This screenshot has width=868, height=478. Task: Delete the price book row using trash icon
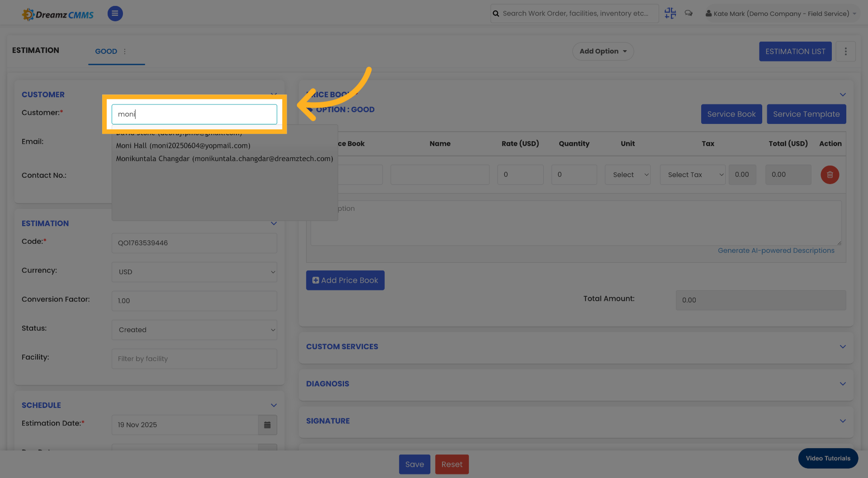830,175
